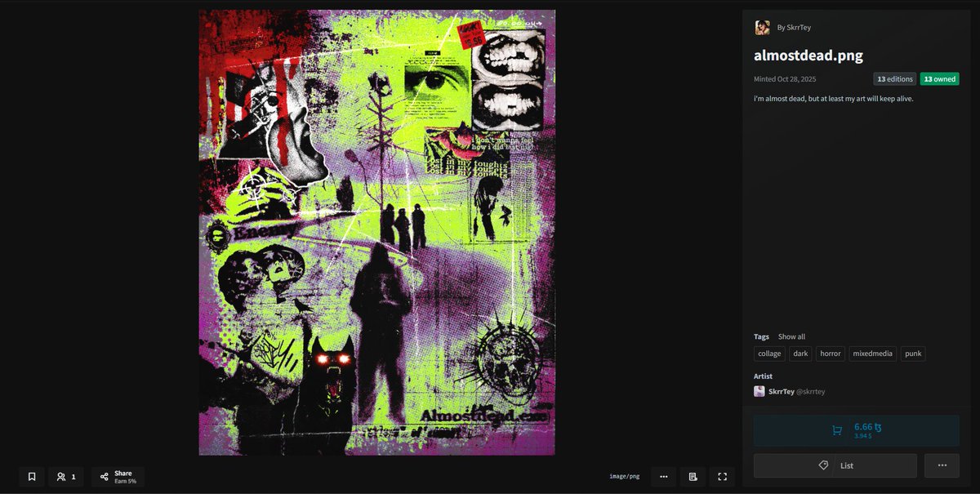Select the collage tag
Screen dimensions: 980x494
coord(769,354)
